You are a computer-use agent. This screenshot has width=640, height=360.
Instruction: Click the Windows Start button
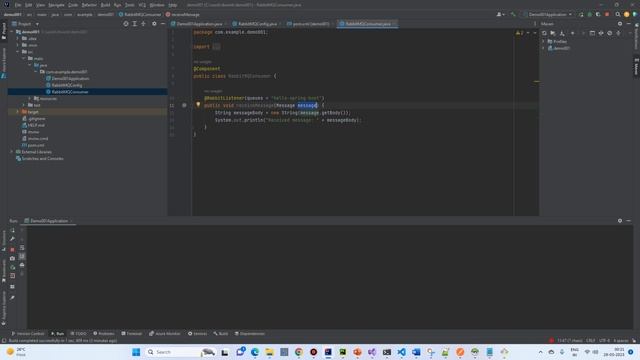[x=136, y=352]
